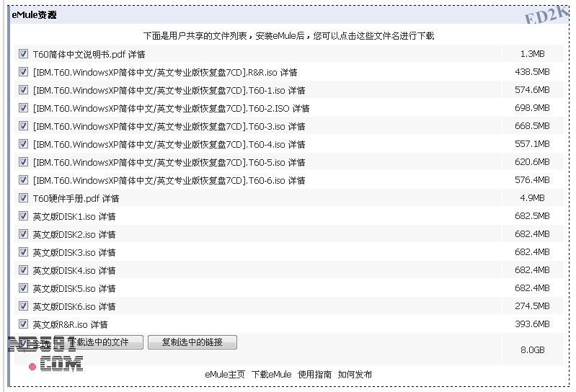This screenshot has width=576, height=392.
Task: View 详情 for 英文版DISK6.iso
Action: coord(107,306)
